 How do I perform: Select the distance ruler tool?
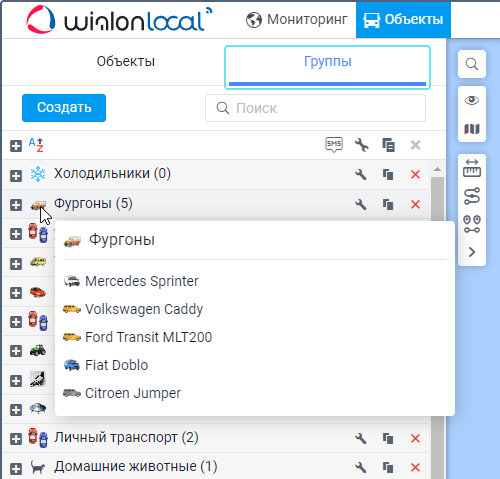pos(472,168)
